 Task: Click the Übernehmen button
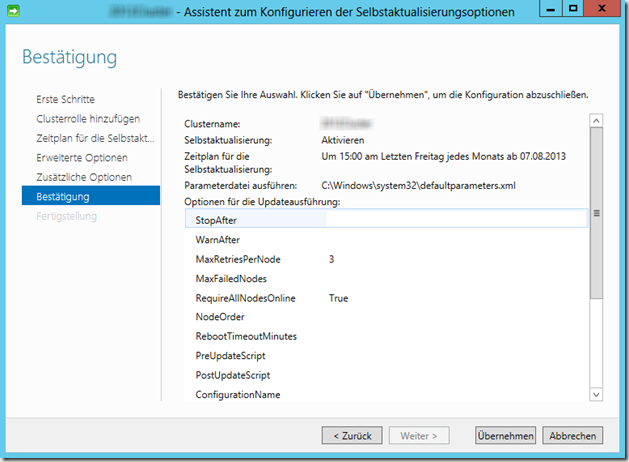click(x=505, y=436)
